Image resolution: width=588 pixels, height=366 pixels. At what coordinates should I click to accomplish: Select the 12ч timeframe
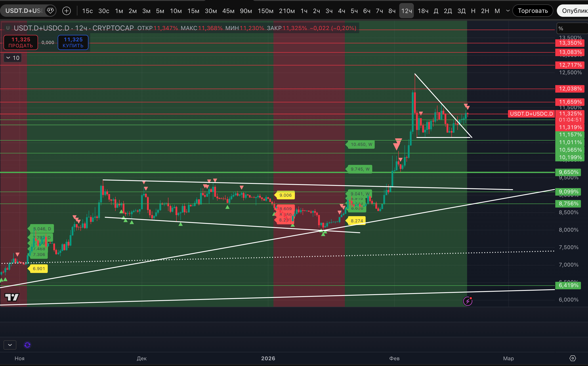point(407,11)
